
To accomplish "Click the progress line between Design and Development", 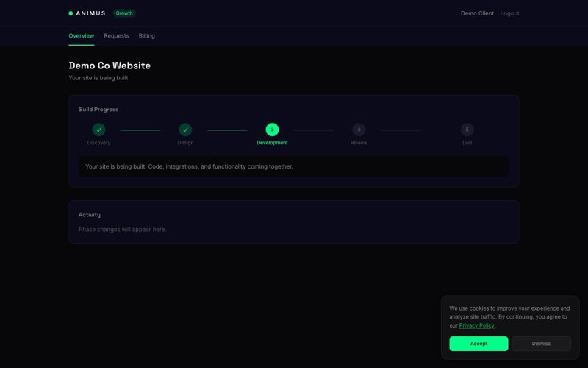I will [x=227, y=130].
